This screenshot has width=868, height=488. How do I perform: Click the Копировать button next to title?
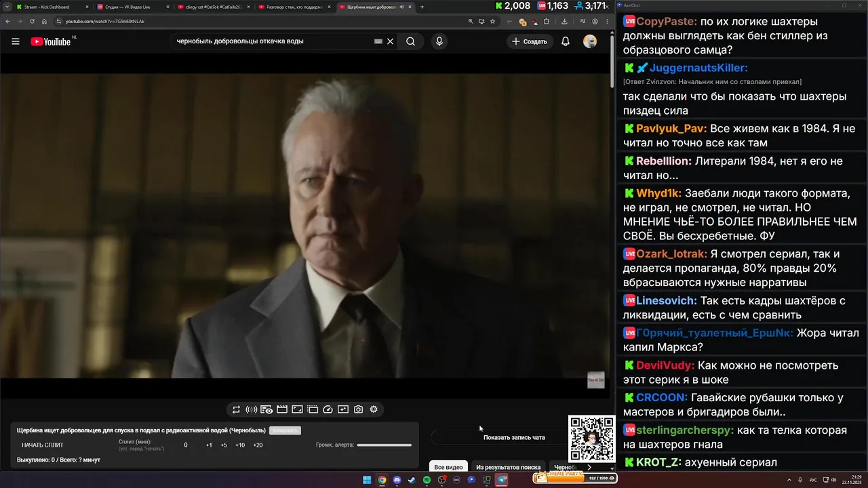pyautogui.click(x=285, y=430)
